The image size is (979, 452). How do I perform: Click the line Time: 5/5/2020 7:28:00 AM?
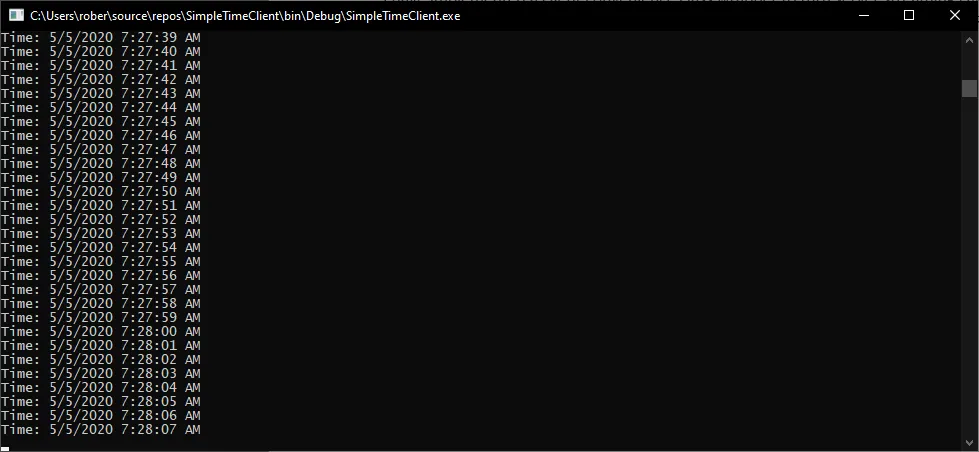(x=101, y=332)
